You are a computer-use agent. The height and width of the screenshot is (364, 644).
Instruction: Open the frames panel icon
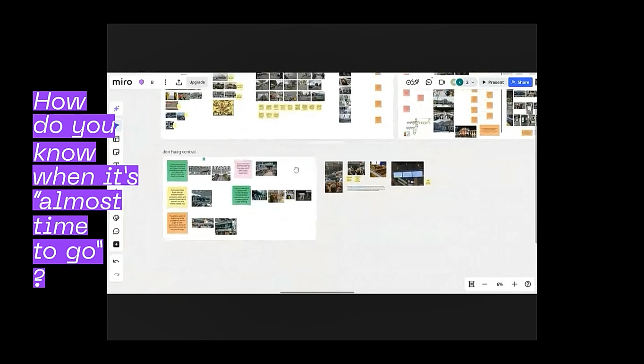[471, 284]
